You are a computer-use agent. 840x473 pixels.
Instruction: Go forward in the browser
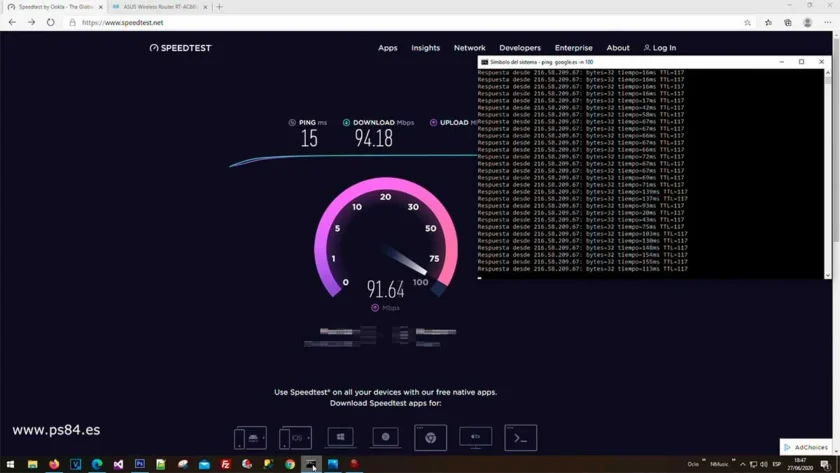point(32,22)
